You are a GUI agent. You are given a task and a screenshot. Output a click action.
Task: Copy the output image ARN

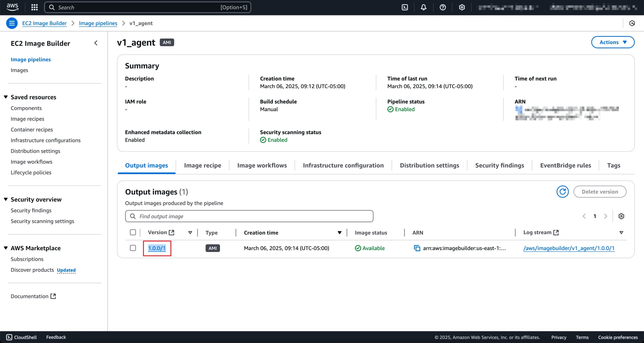point(417,248)
